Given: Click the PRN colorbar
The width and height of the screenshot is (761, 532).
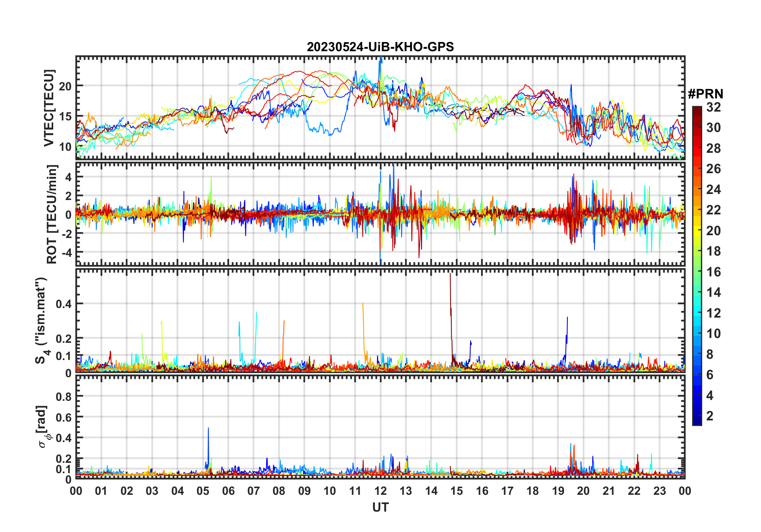Looking at the screenshot, I should click(697, 266).
